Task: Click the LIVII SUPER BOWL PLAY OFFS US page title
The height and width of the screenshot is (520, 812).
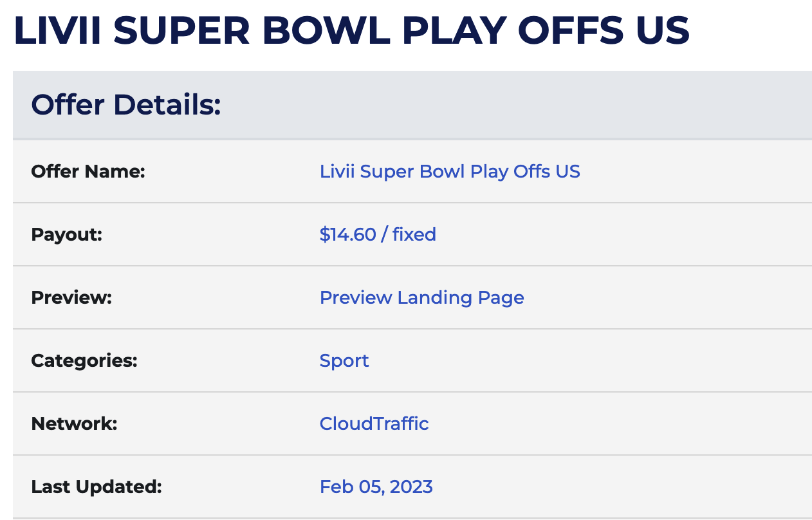Action: (352, 30)
